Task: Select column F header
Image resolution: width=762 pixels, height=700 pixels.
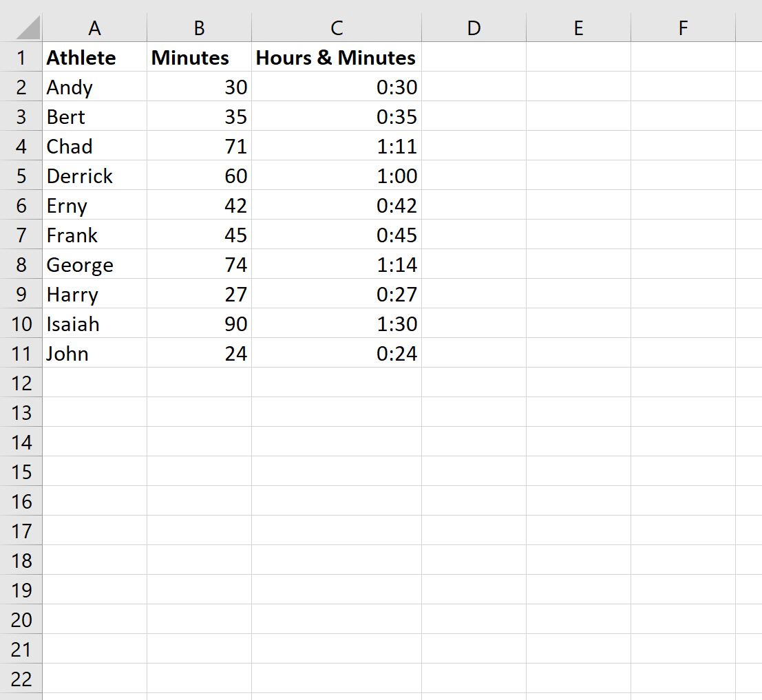Action: [682, 28]
